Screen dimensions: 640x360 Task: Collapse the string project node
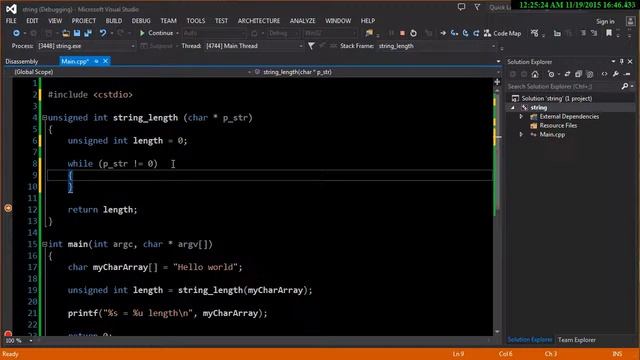[513, 108]
